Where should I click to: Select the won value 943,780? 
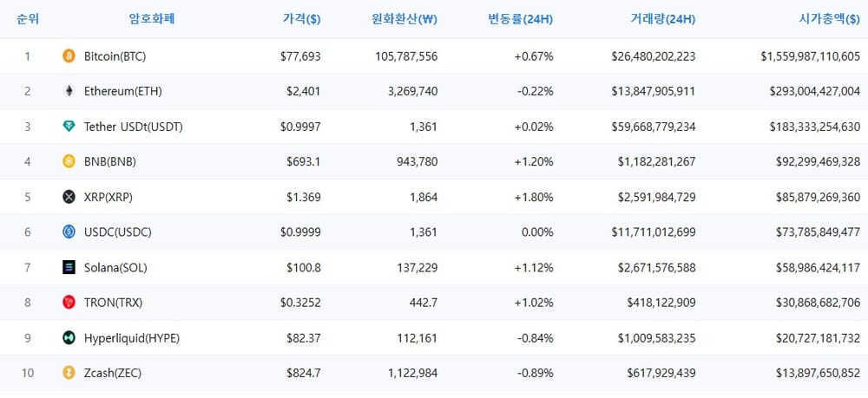click(x=418, y=161)
